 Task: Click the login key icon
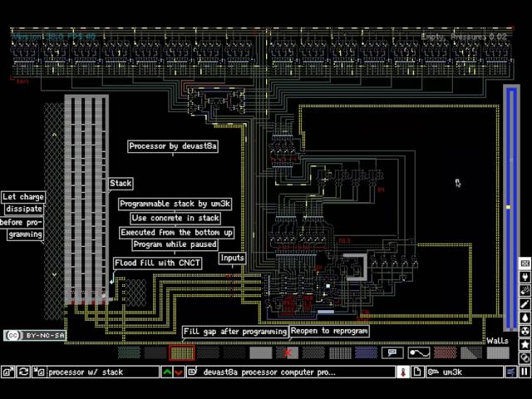[433, 372]
